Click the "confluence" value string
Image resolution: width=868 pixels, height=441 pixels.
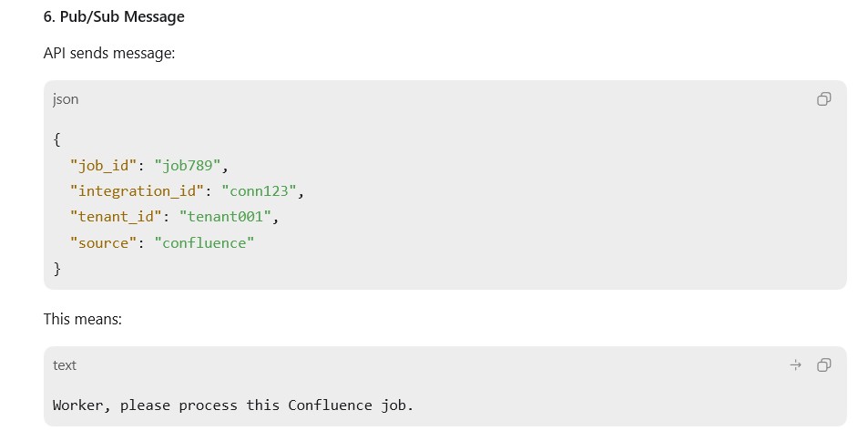pos(204,243)
